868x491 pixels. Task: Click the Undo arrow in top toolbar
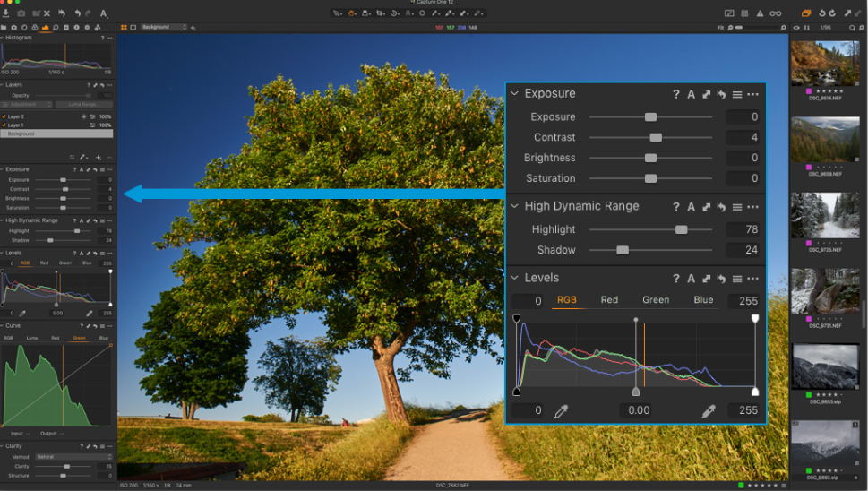point(78,13)
